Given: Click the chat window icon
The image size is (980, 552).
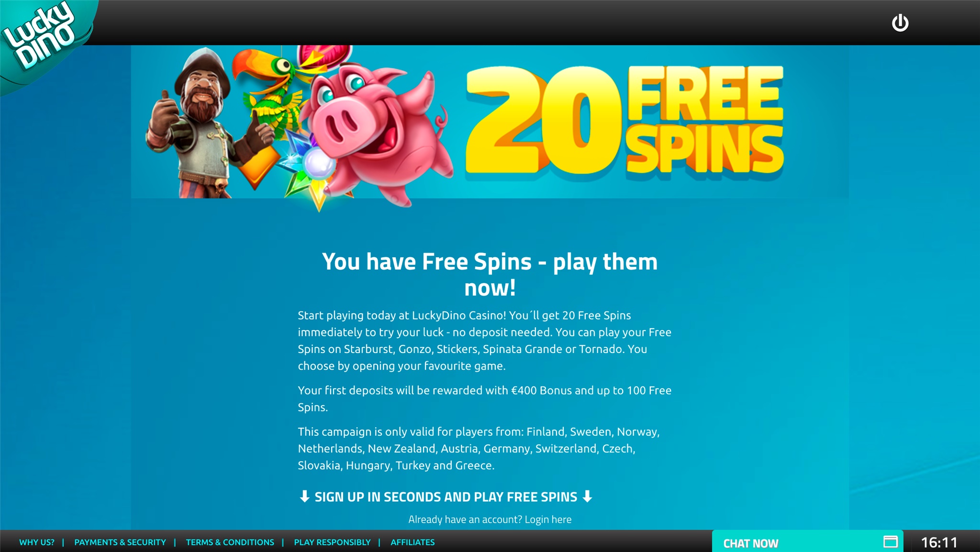Looking at the screenshot, I should pos(890,541).
